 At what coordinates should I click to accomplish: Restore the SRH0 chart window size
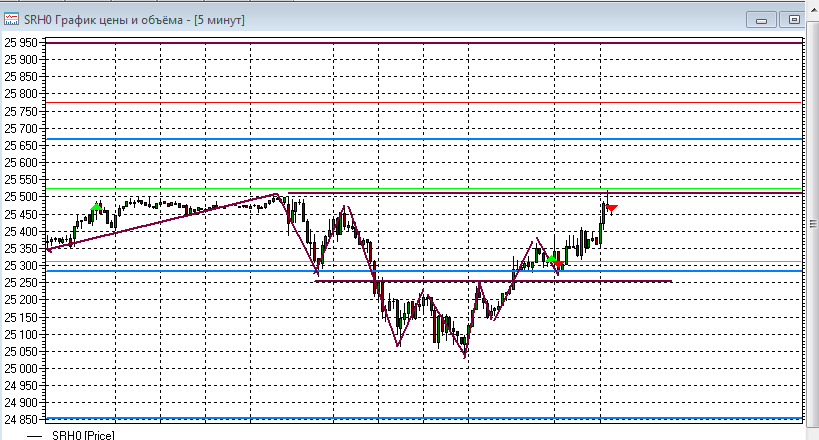click(794, 20)
